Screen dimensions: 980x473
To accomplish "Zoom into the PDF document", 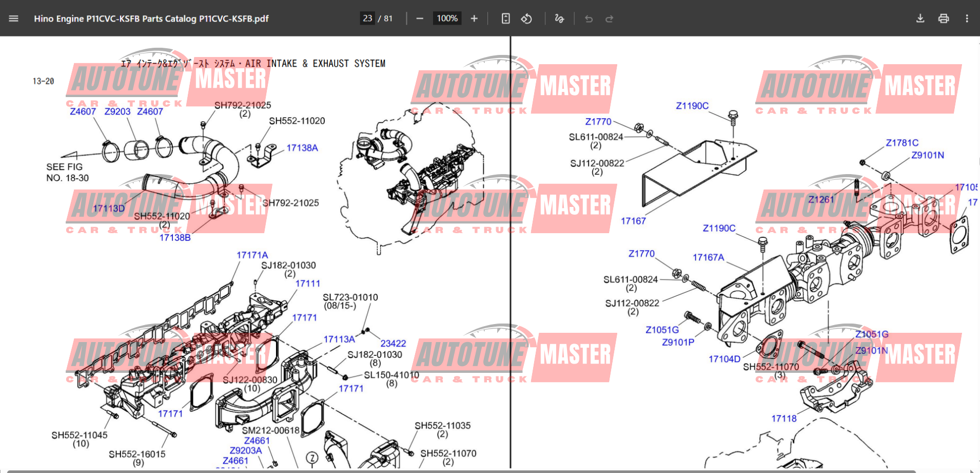I will tap(474, 18).
